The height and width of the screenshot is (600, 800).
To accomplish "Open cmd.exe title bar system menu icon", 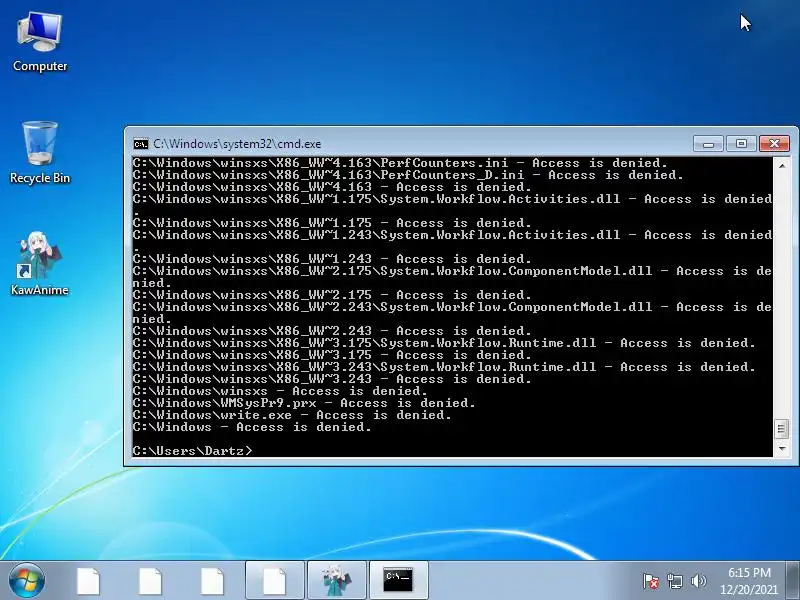I will point(140,144).
